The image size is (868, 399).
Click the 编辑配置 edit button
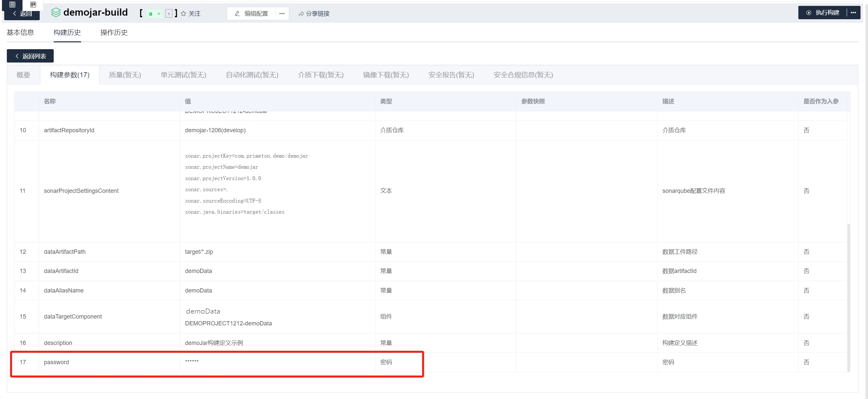tap(252, 13)
